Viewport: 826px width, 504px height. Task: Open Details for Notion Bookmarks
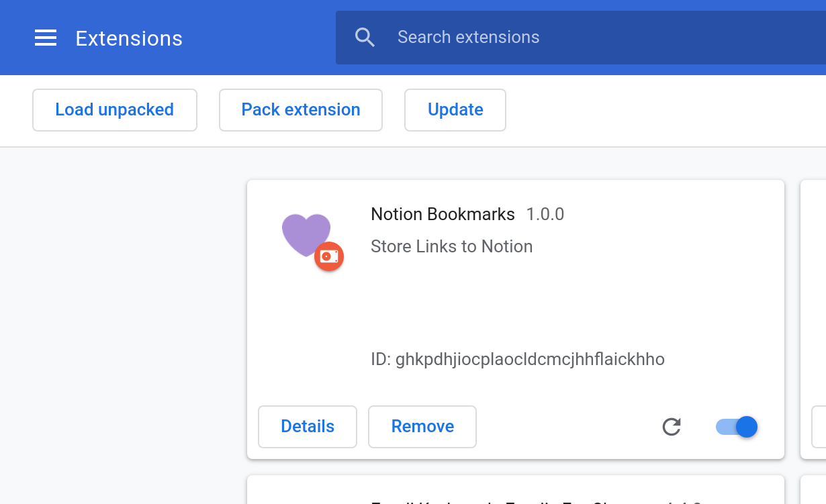click(307, 427)
